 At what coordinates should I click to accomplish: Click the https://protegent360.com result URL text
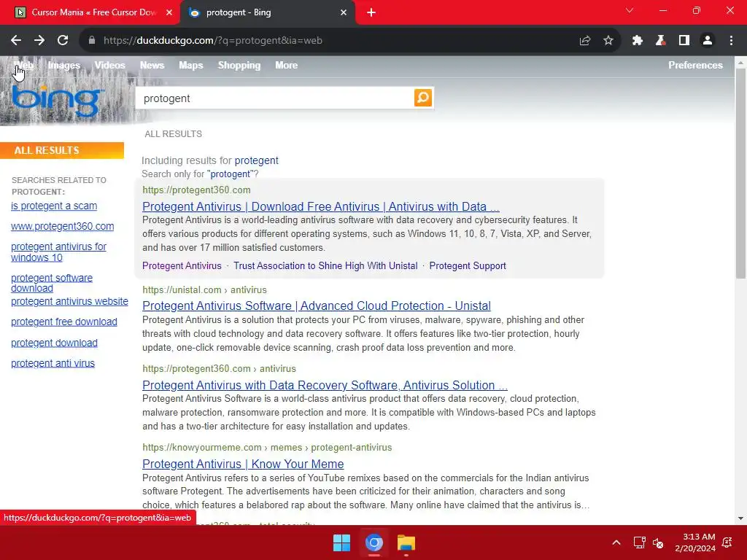(196, 190)
